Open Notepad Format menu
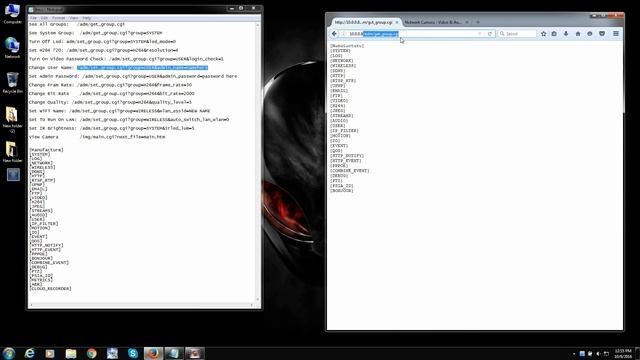 (x=58, y=18)
